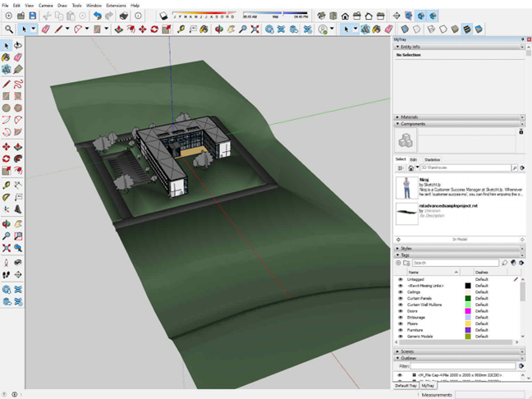The height and width of the screenshot is (399, 532).
Task: Toggle visibility of the Doors tag
Action: tap(400, 311)
